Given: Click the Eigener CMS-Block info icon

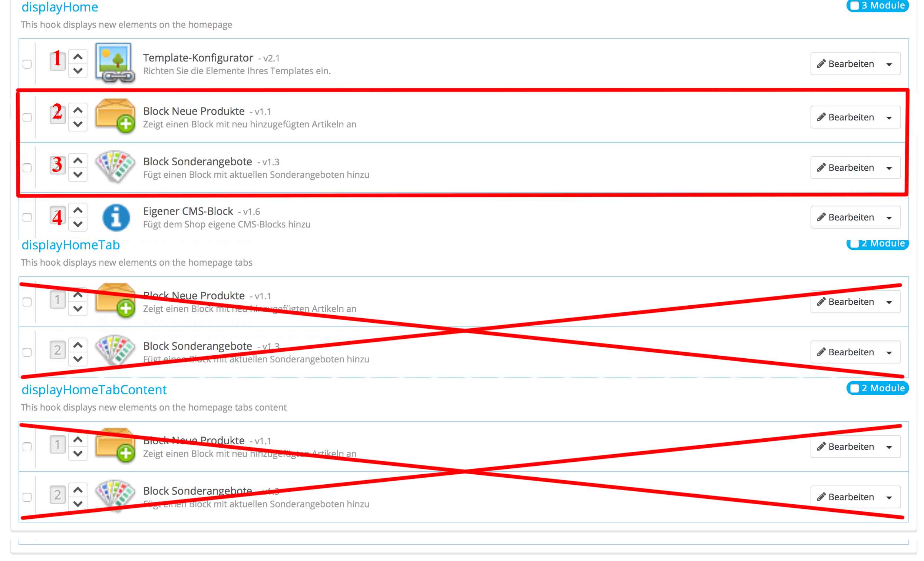Looking at the screenshot, I should click(x=116, y=218).
